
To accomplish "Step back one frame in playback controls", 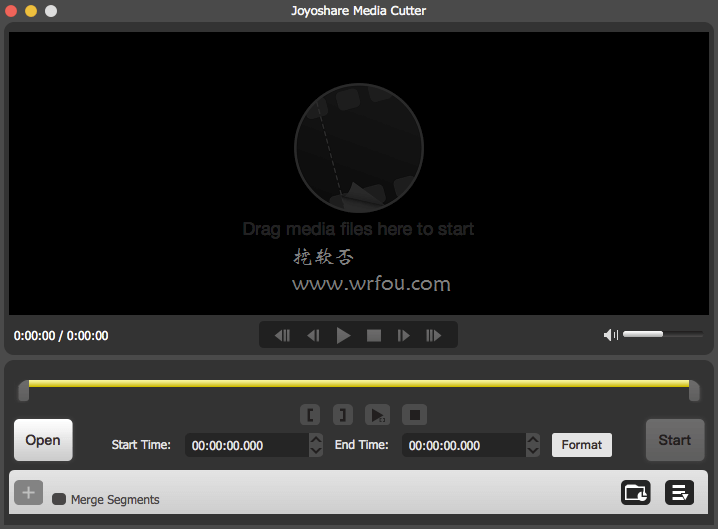I will pyautogui.click(x=314, y=336).
